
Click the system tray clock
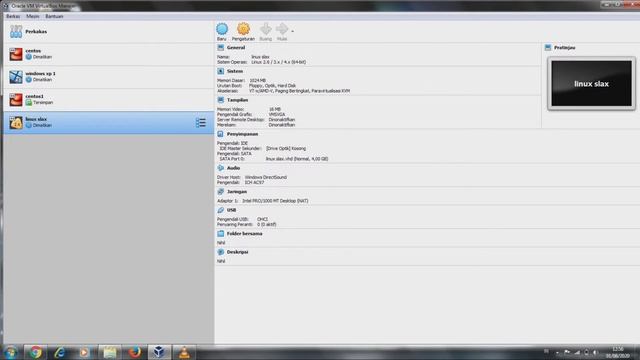coord(618,352)
